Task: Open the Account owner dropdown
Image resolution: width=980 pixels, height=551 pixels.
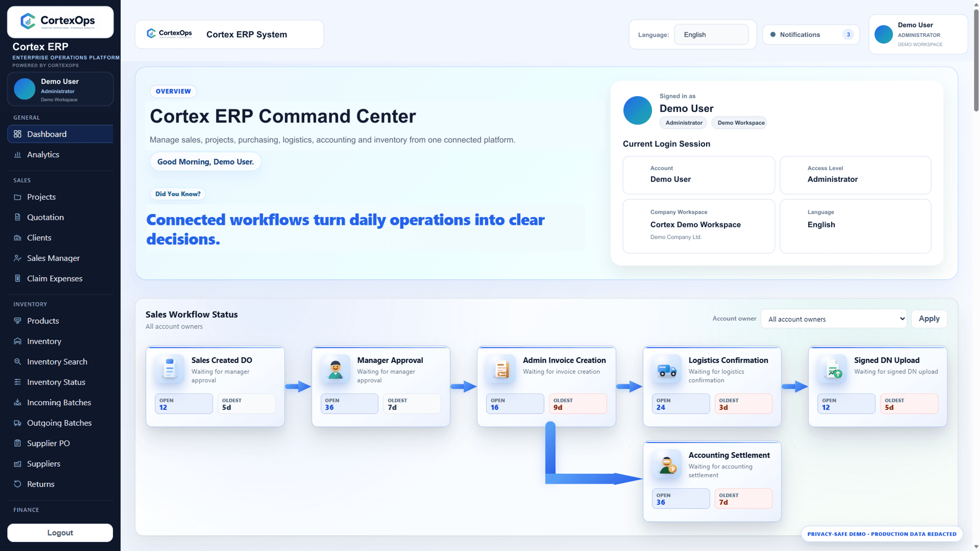Action: 834,319
